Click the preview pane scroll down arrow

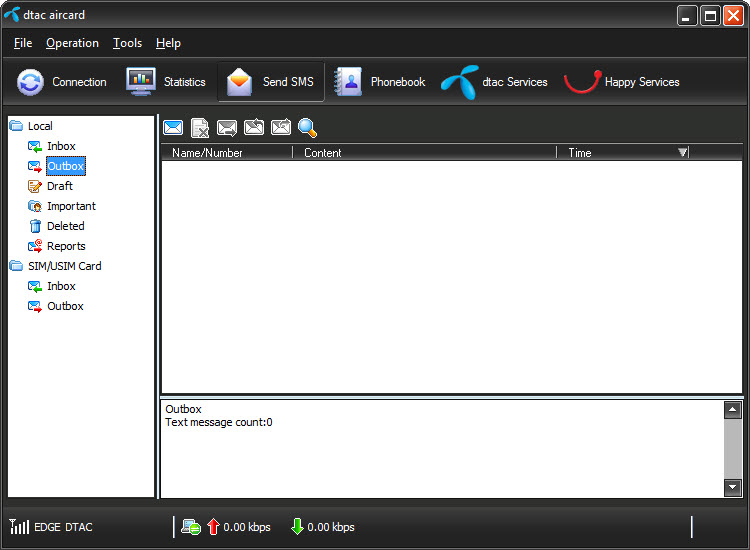(x=733, y=488)
